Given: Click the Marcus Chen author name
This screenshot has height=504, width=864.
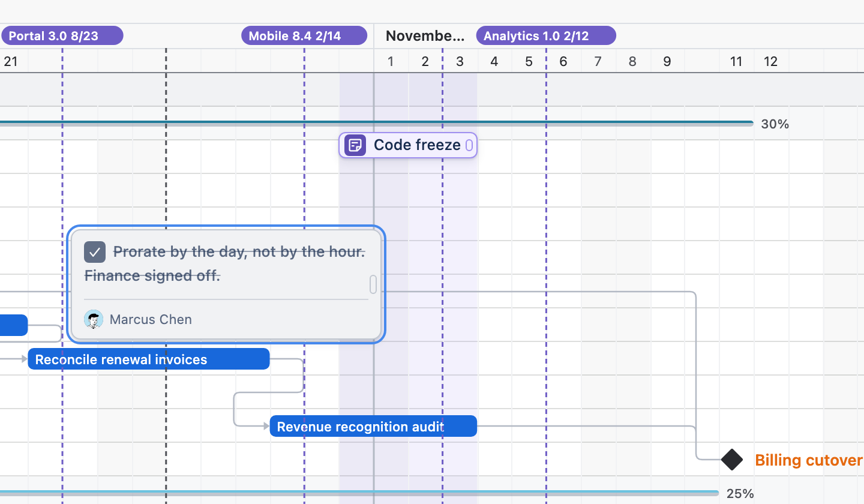Looking at the screenshot, I should point(151,319).
